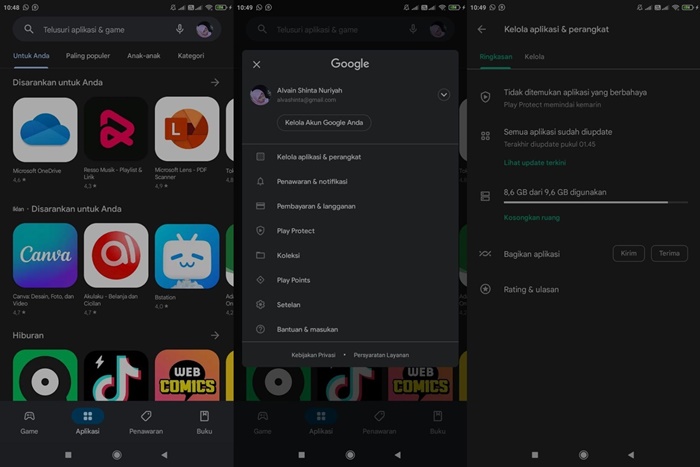Tap Bagikan aplikasi share icon
Image resolution: width=700 pixels, height=467 pixels.
point(485,254)
